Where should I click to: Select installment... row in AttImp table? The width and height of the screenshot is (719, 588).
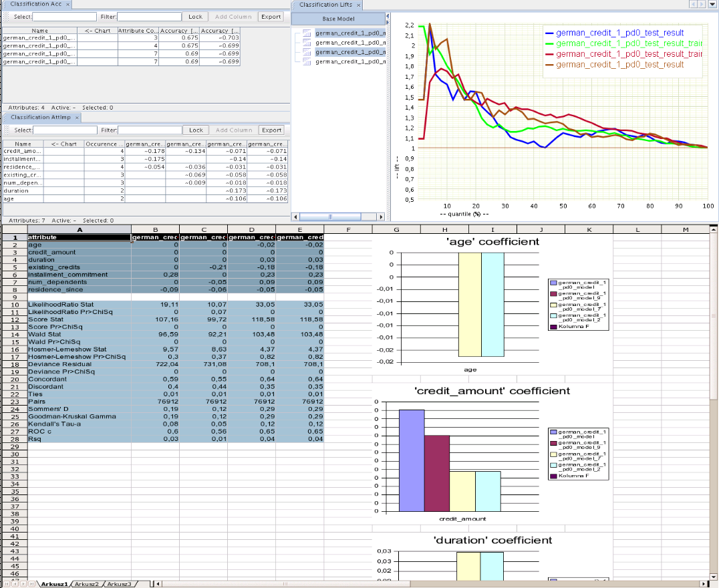pos(145,159)
